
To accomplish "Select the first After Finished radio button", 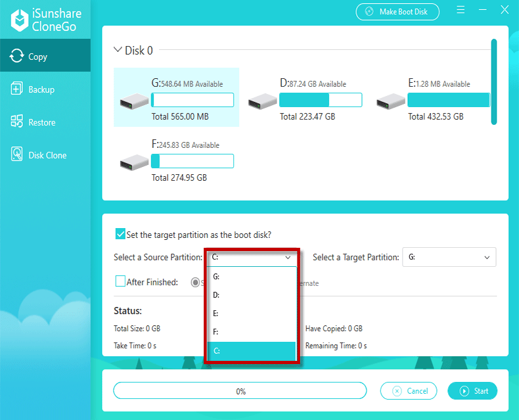I will coord(195,283).
